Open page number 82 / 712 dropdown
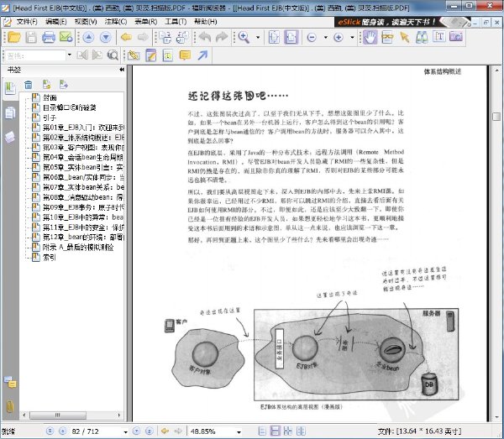The image size is (504, 439). coord(126,431)
